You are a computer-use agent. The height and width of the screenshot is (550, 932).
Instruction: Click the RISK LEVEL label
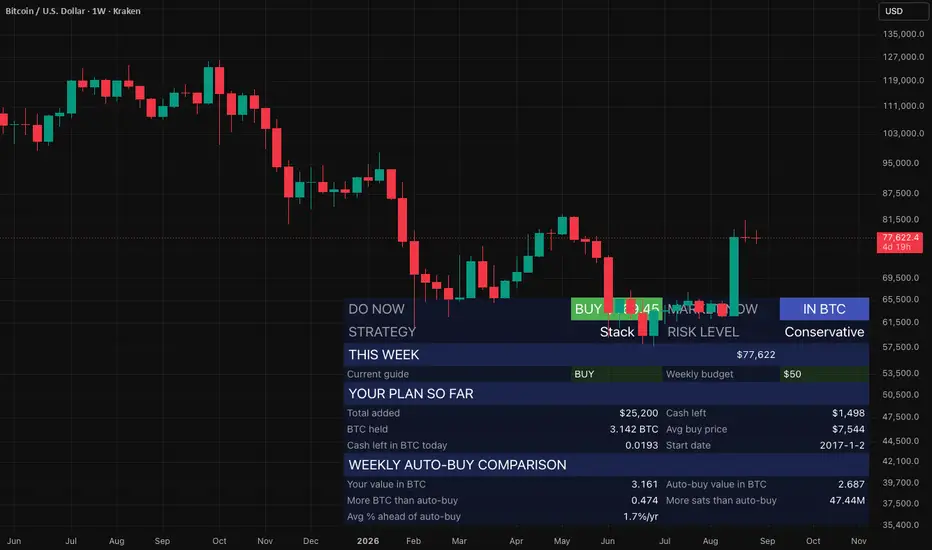pyautogui.click(x=703, y=332)
